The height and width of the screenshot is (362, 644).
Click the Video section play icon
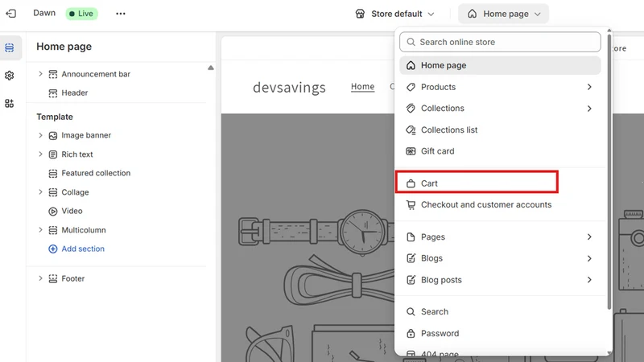coord(53,211)
